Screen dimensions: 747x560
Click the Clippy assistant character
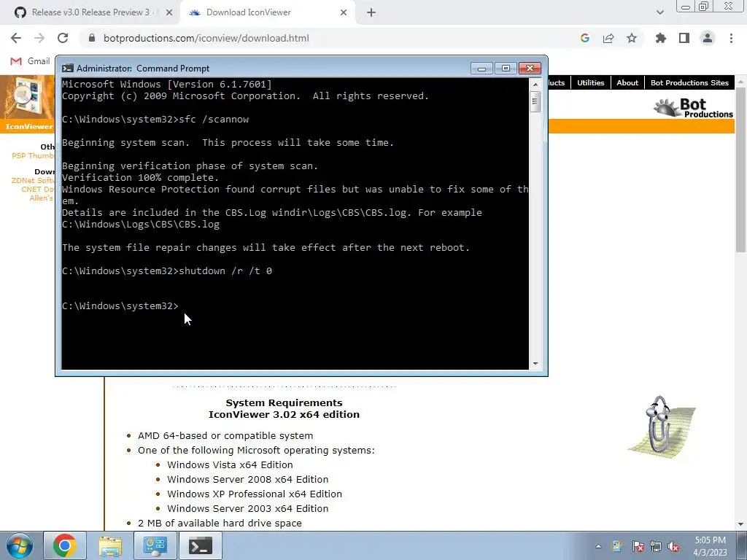(x=661, y=427)
